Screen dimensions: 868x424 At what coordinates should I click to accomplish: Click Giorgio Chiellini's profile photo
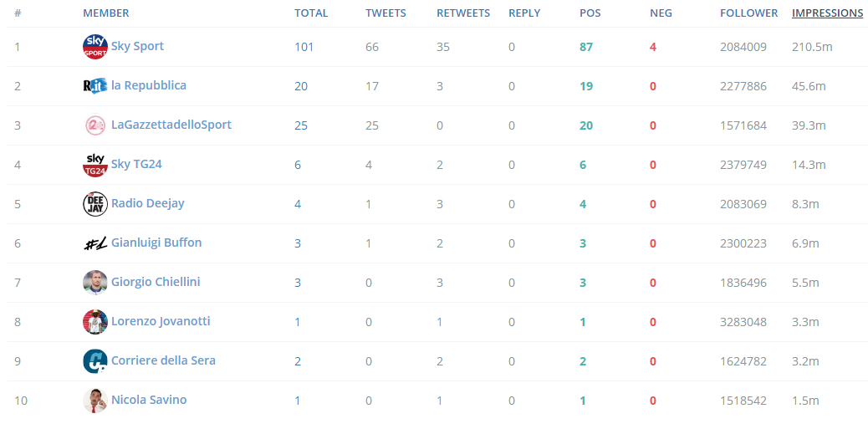coord(94,283)
